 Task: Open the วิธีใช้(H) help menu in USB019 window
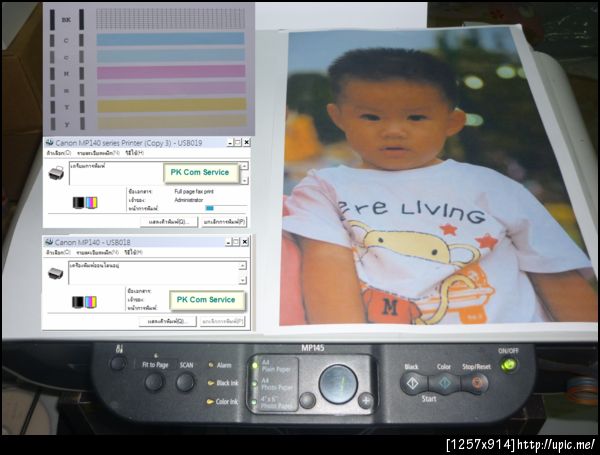pyautogui.click(x=134, y=153)
